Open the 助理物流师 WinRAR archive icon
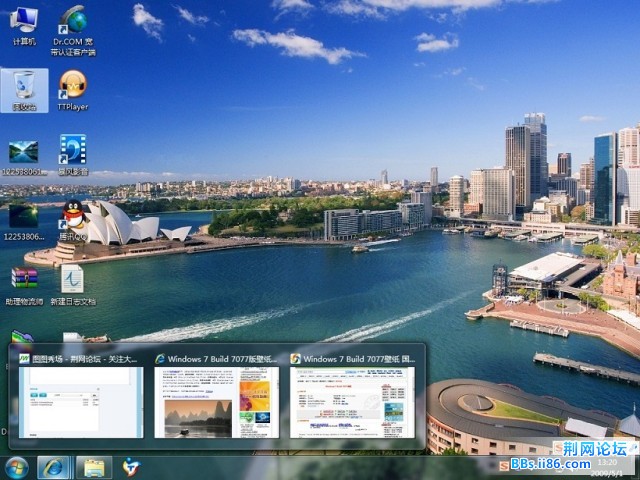This screenshot has height=480, width=640. [23, 280]
